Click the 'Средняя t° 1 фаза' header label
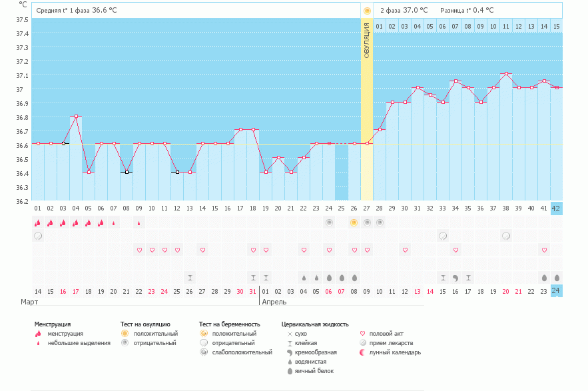 tap(63, 11)
